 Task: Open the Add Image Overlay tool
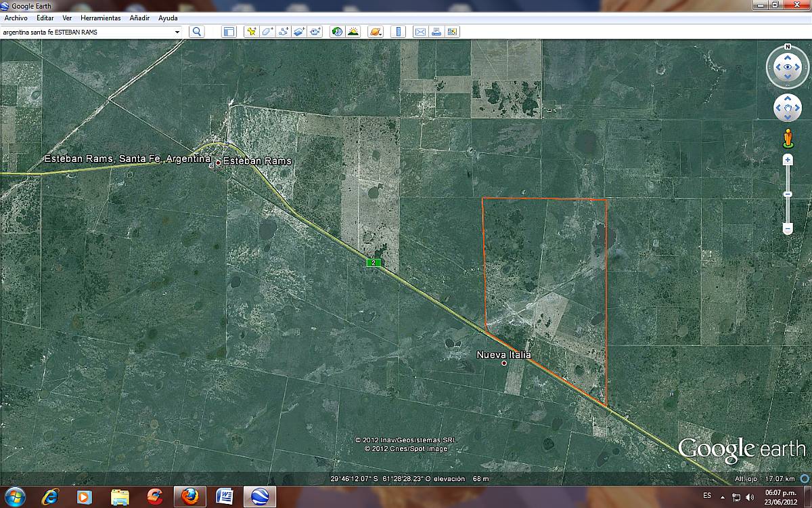coord(298,30)
